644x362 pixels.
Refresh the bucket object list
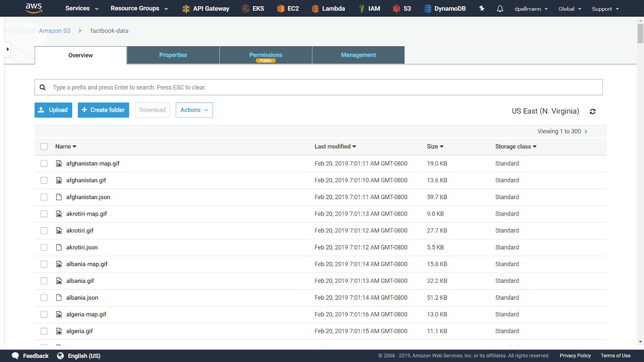coord(592,111)
